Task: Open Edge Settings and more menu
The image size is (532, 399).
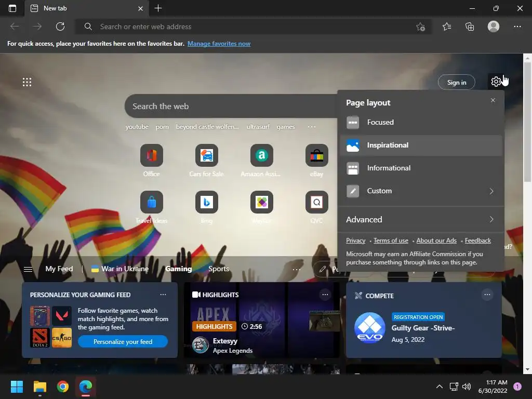Action: (517, 26)
